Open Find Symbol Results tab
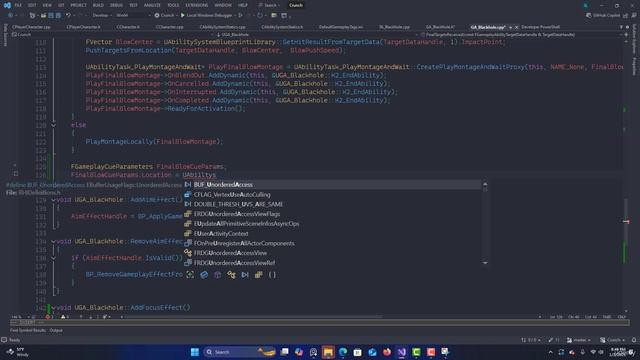This screenshot has height=360, width=640. [28, 330]
